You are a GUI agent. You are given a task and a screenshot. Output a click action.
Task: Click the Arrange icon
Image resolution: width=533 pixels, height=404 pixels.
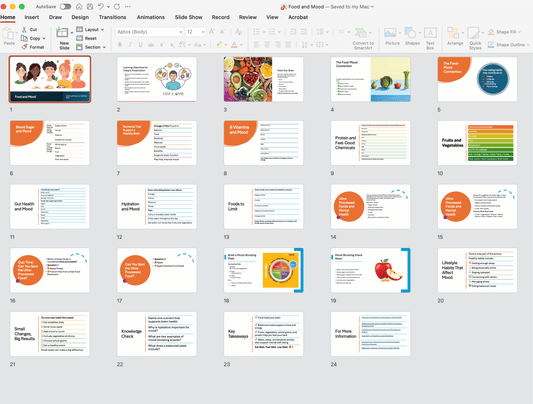[453, 33]
